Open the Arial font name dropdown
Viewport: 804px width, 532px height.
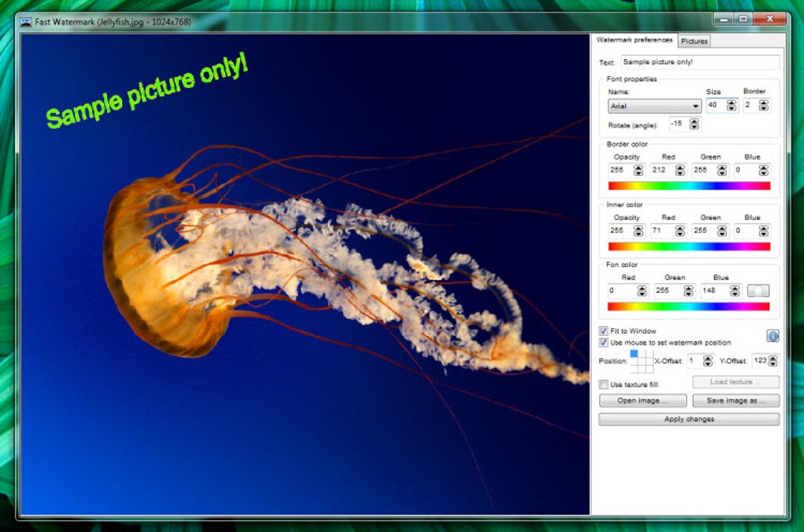[654, 106]
